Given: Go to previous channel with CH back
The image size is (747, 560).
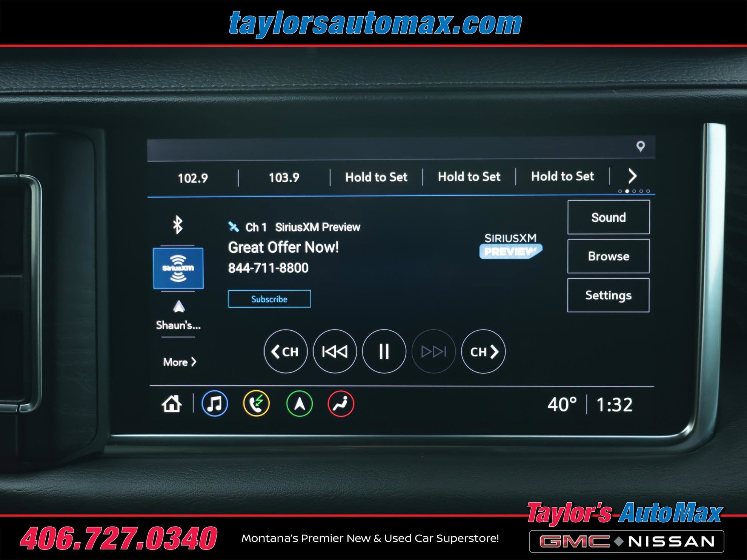Looking at the screenshot, I should (x=285, y=351).
